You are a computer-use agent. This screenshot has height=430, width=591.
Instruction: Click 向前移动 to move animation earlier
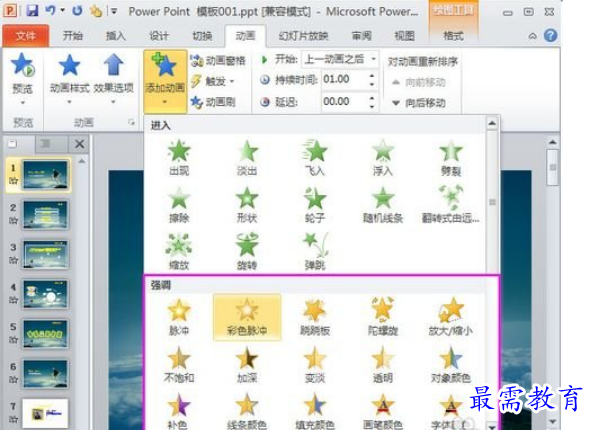pos(419,82)
